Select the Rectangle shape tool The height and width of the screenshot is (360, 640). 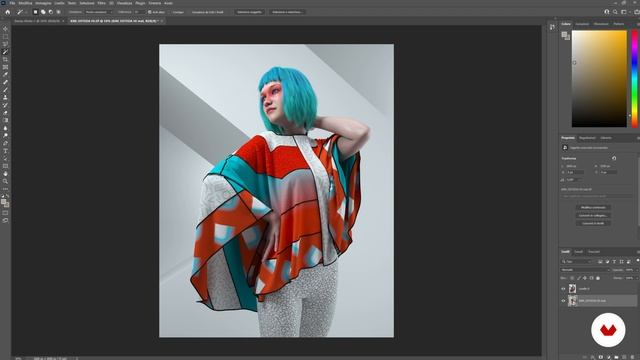5,166
